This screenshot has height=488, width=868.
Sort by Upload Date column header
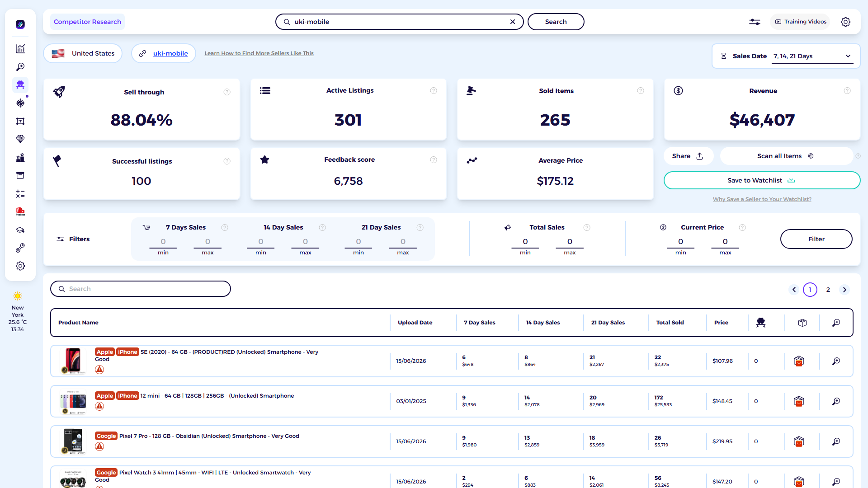415,323
